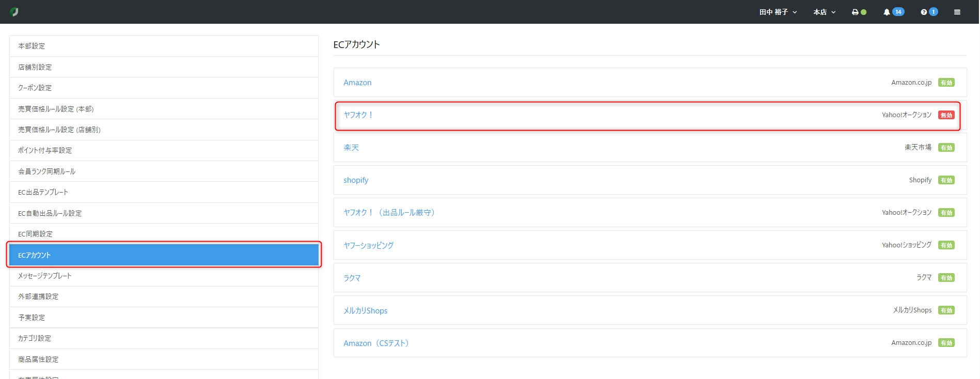This screenshot has height=379, width=980.
Task: Open メッセージテンプレート
Action: (x=164, y=276)
